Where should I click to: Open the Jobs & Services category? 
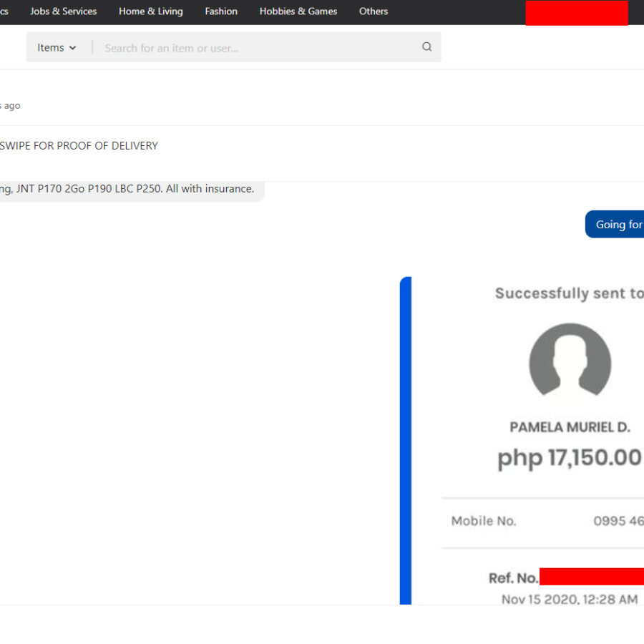click(63, 11)
